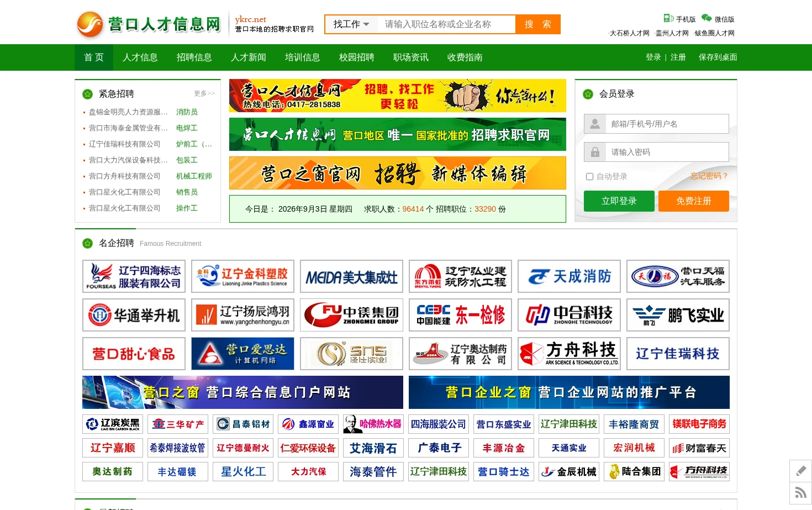This screenshot has width=812, height=510.
Task: Click 忘记密码？ link
Action: click(709, 176)
